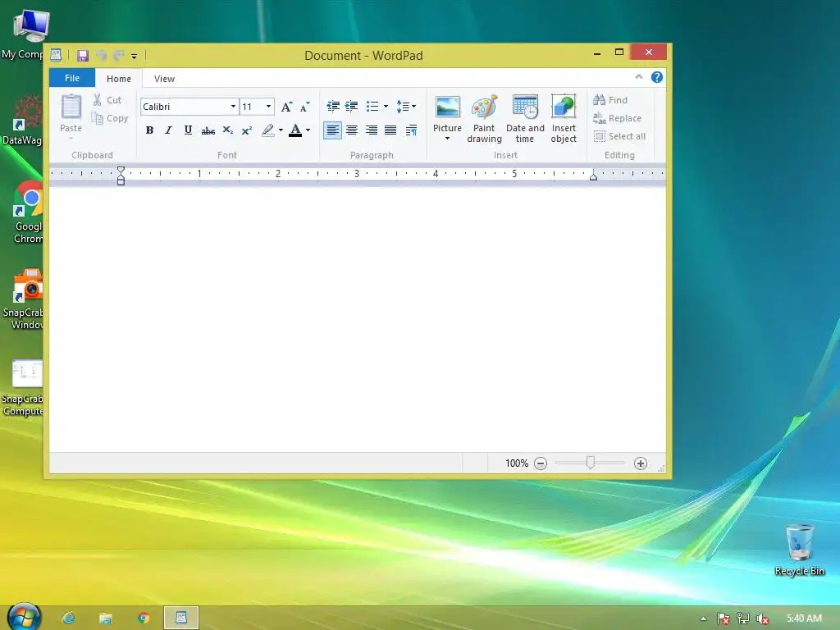Click the bullet list icon
840x630 pixels.
(372, 106)
